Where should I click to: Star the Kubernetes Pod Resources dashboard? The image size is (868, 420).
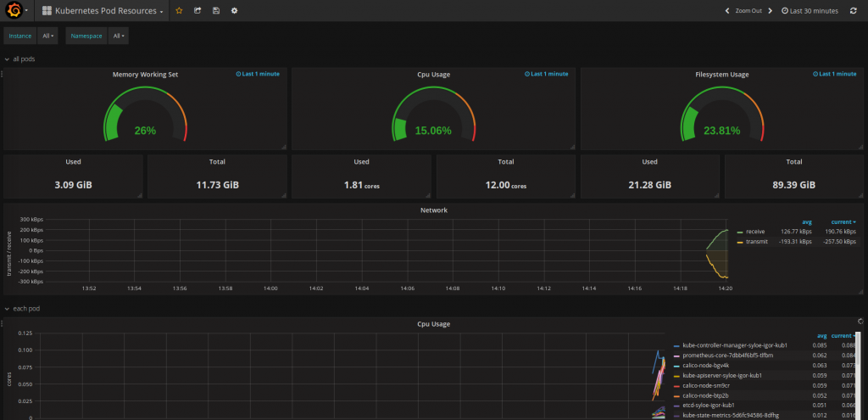pyautogui.click(x=179, y=10)
